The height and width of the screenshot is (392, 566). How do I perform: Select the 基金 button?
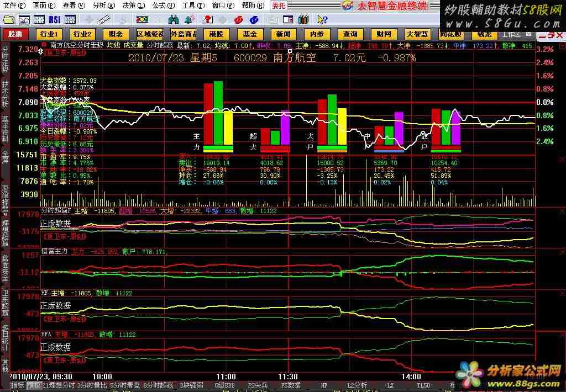point(250,34)
